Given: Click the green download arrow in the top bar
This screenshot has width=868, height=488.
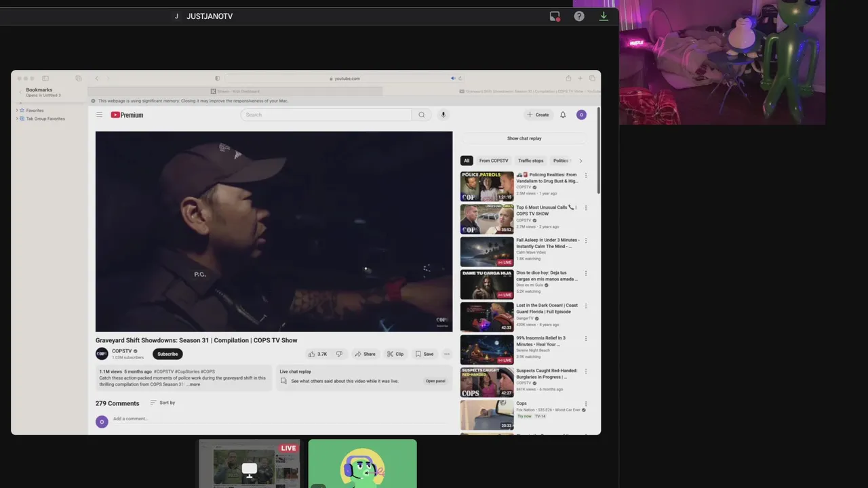Looking at the screenshot, I should coord(604,16).
